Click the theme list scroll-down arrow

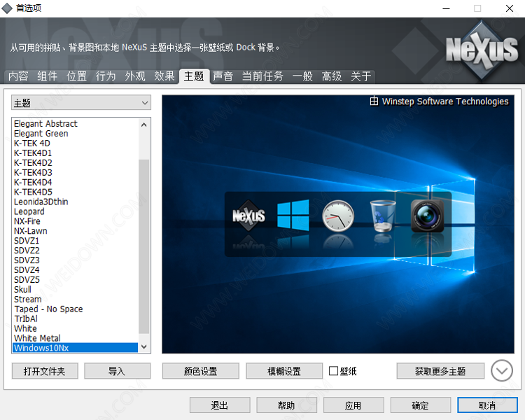point(144,347)
